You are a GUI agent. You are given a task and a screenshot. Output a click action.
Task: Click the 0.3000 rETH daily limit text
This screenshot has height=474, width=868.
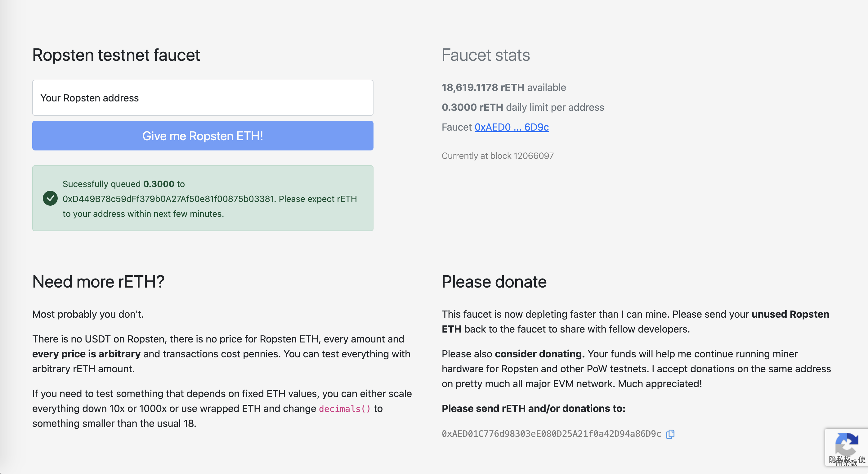[x=523, y=107]
